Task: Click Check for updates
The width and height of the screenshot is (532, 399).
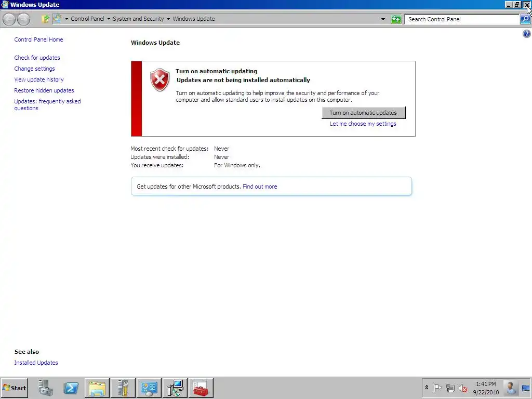Action: 37,58
